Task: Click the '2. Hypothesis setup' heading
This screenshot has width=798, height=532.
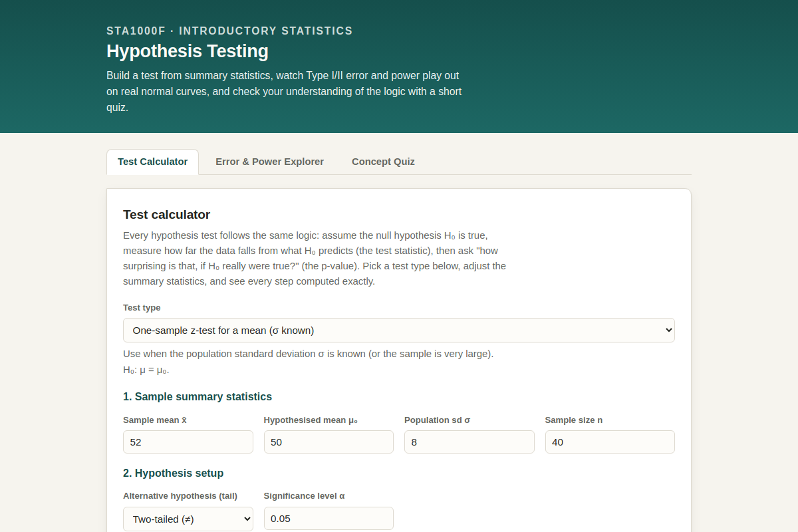Action: pos(173,473)
